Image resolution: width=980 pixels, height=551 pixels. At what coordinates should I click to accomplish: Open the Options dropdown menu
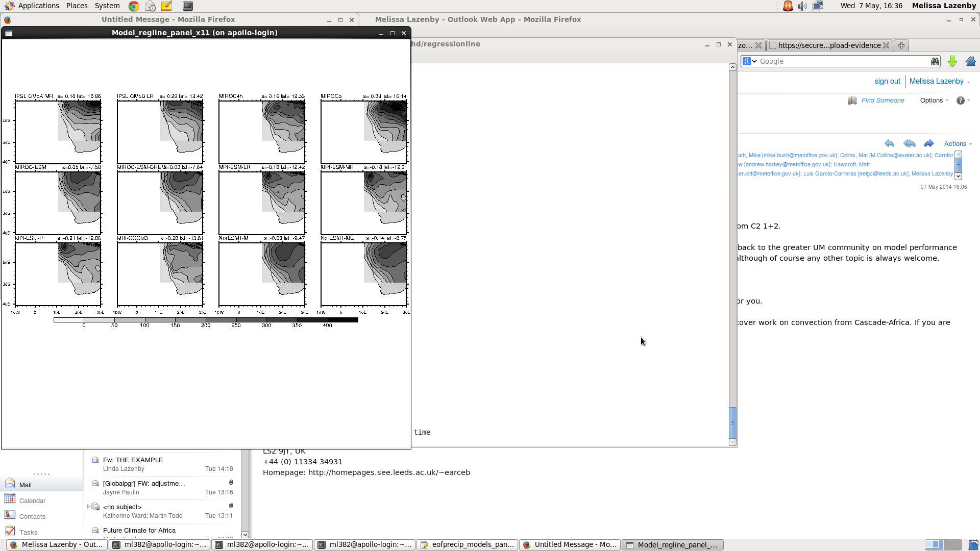[x=934, y=101]
